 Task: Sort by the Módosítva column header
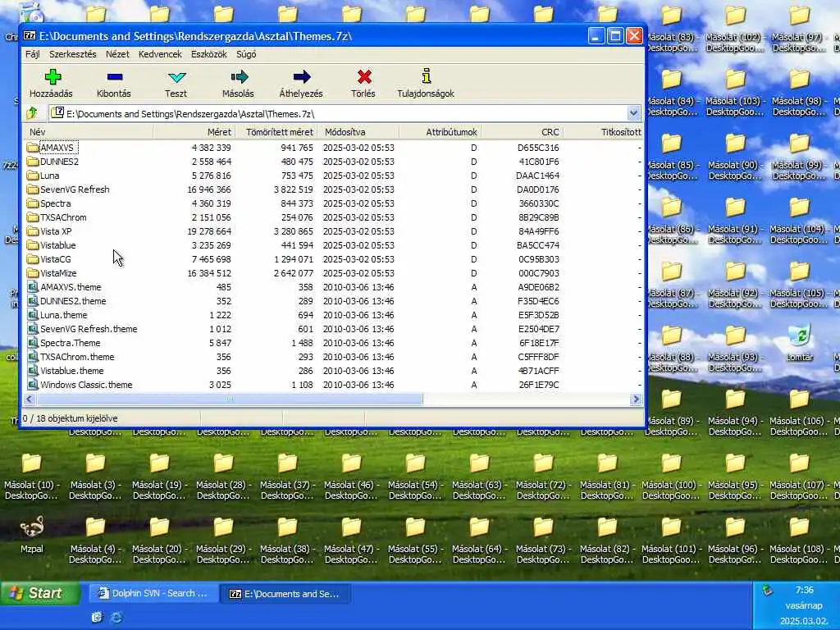(358, 132)
